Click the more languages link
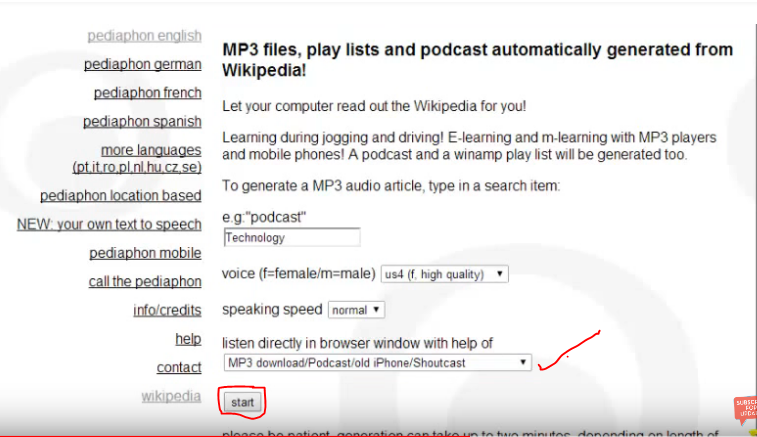757x437 pixels. 137,158
